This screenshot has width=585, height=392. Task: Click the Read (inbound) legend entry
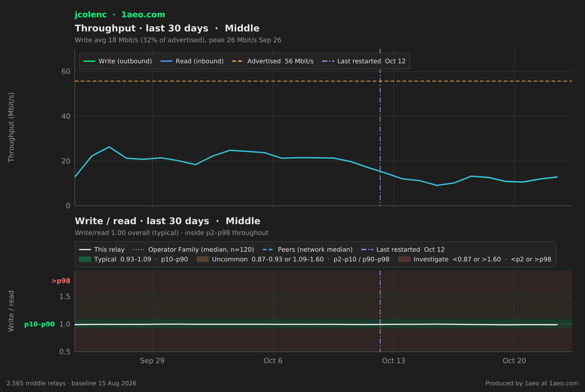pos(192,61)
